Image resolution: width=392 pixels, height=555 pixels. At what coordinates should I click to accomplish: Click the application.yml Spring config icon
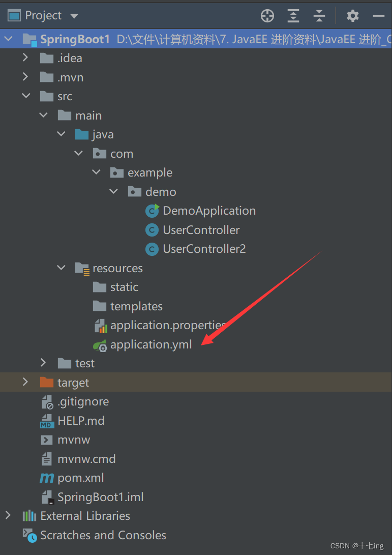pyautogui.click(x=100, y=345)
